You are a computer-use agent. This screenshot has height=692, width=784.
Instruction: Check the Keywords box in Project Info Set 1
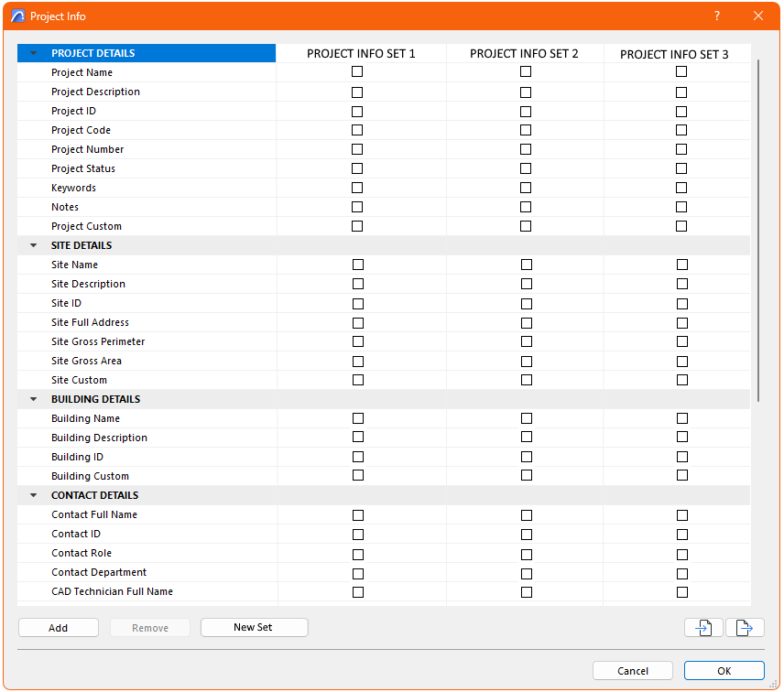[357, 188]
